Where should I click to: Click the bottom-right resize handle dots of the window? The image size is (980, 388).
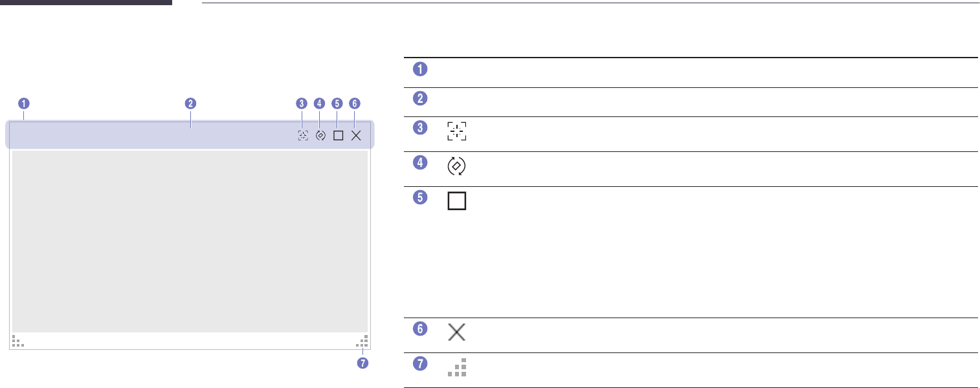tap(362, 341)
